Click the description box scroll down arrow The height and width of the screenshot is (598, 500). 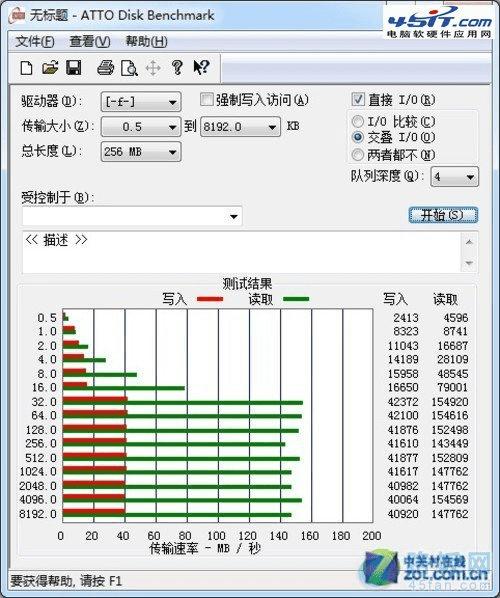coord(469,263)
